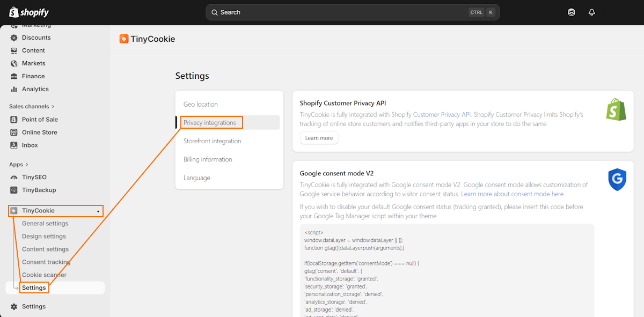Click the TinyCookie icon beside the page title
Image resolution: width=644 pixels, height=317 pixels.
tap(124, 39)
